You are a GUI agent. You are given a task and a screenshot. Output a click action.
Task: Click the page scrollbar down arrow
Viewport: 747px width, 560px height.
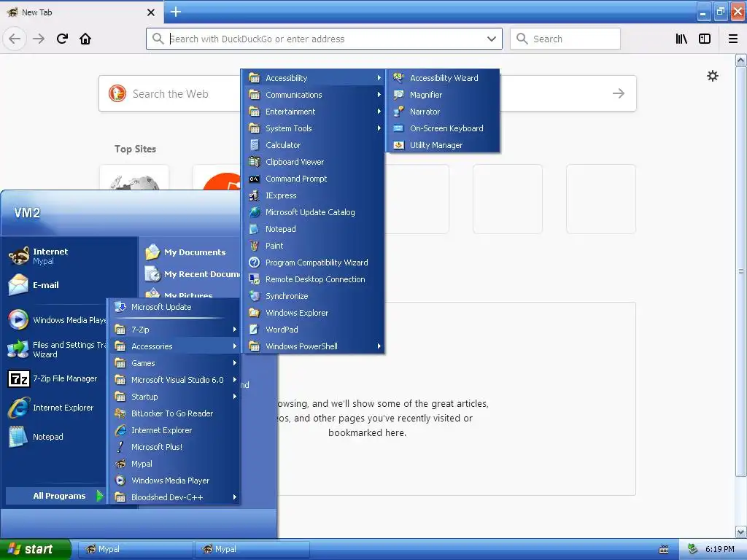pyautogui.click(x=741, y=532)
